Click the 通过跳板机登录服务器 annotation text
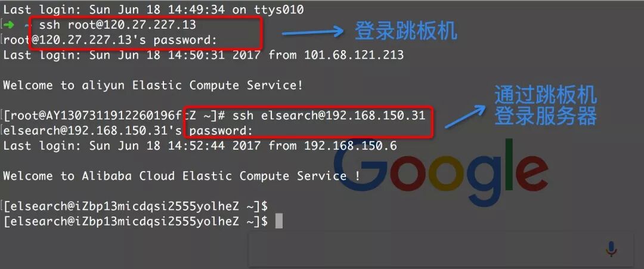This screenshot has height=269, width=644. (x=546, y=106)
